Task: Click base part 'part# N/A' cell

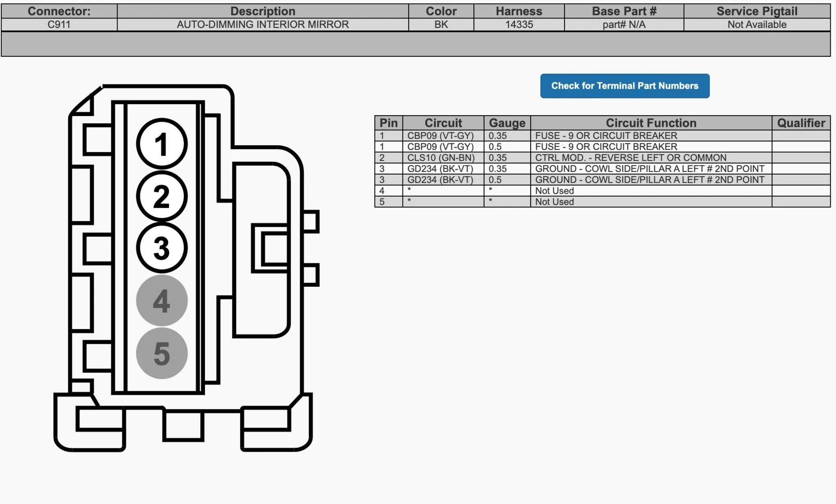Action: click(x=624, y=25)
